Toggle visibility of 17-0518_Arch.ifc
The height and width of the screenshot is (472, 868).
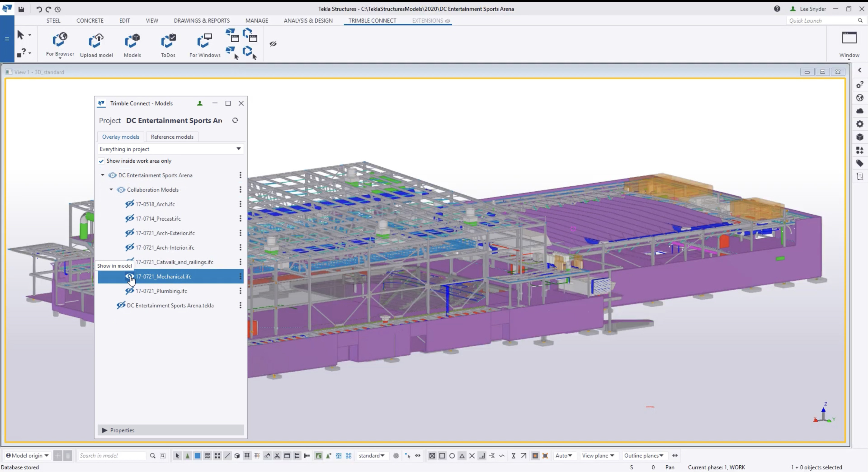coord(130,204)
